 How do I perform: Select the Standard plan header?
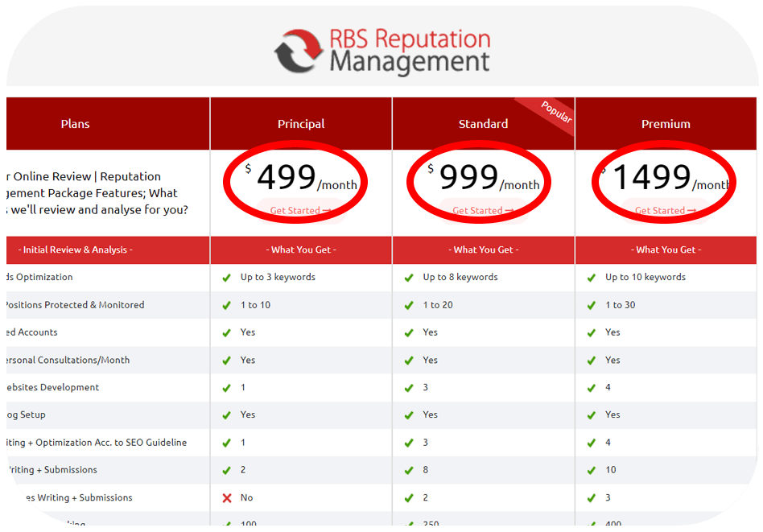(483, 124)
